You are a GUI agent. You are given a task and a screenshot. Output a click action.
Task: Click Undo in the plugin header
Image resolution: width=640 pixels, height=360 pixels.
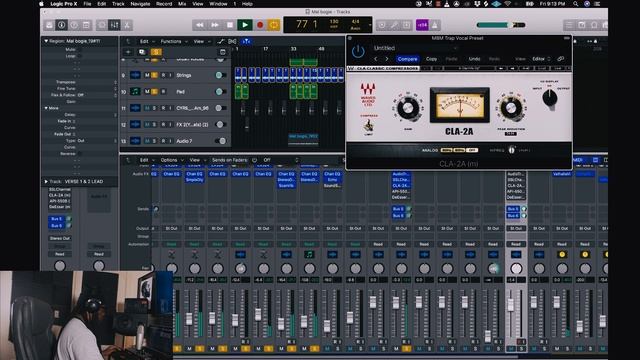(474, 59)
